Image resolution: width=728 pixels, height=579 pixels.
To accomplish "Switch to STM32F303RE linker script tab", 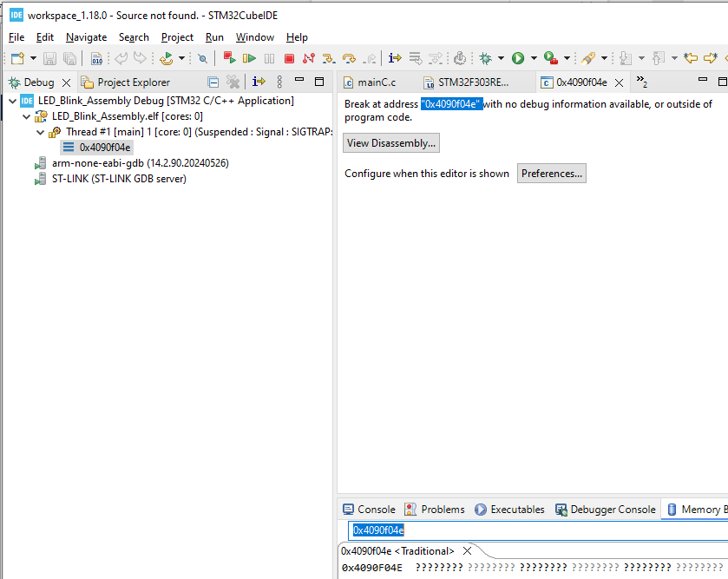I will [467, 82].
